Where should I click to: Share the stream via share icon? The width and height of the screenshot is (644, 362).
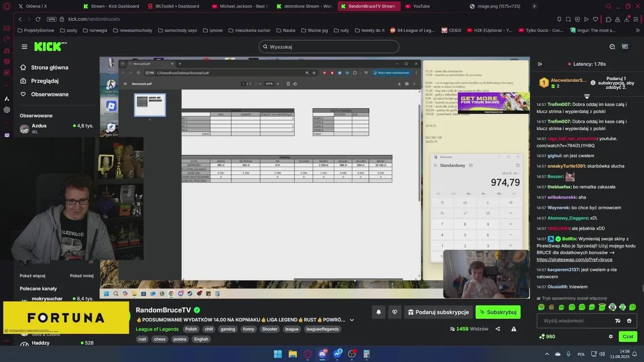(498, 329)
